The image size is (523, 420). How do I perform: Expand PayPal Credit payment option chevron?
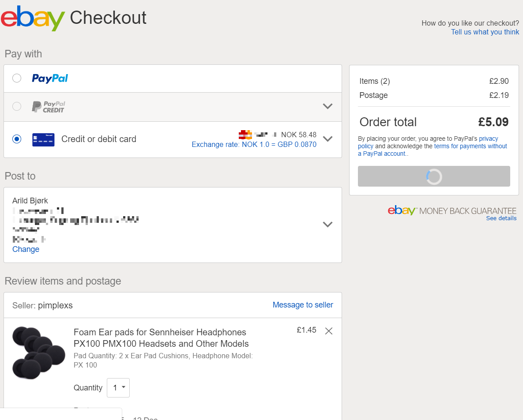click(x=327, y=106)
